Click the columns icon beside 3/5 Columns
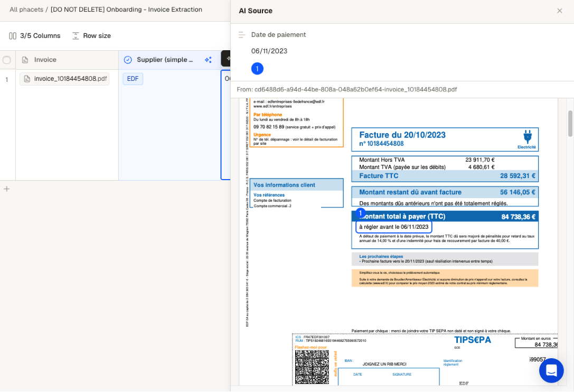Viewport: 574px width, 392px height. [13, 36]
